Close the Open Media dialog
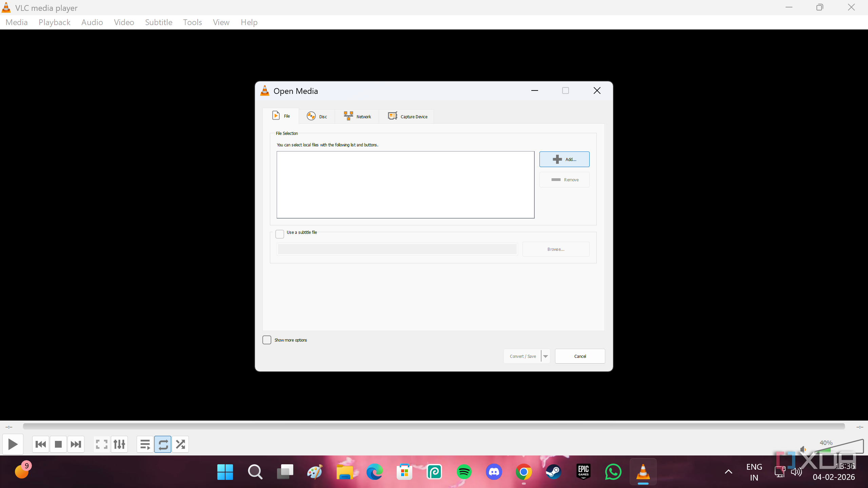 pos(597,90)
